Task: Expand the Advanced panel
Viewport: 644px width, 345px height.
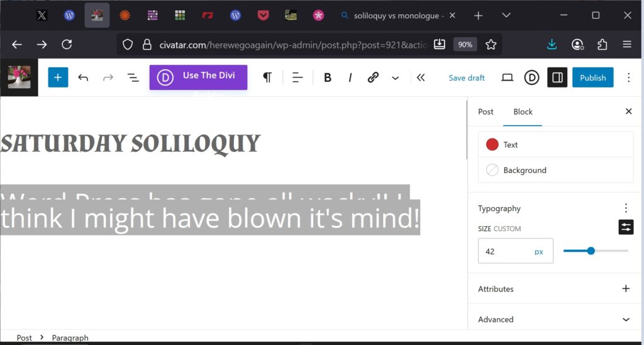Action: click(625, 319)
